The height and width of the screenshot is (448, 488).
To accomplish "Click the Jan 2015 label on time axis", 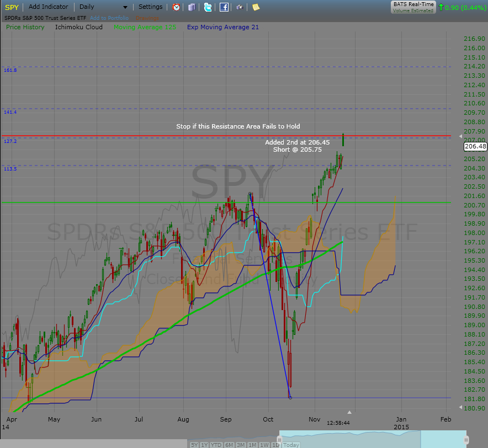I will tap(401, 423).
